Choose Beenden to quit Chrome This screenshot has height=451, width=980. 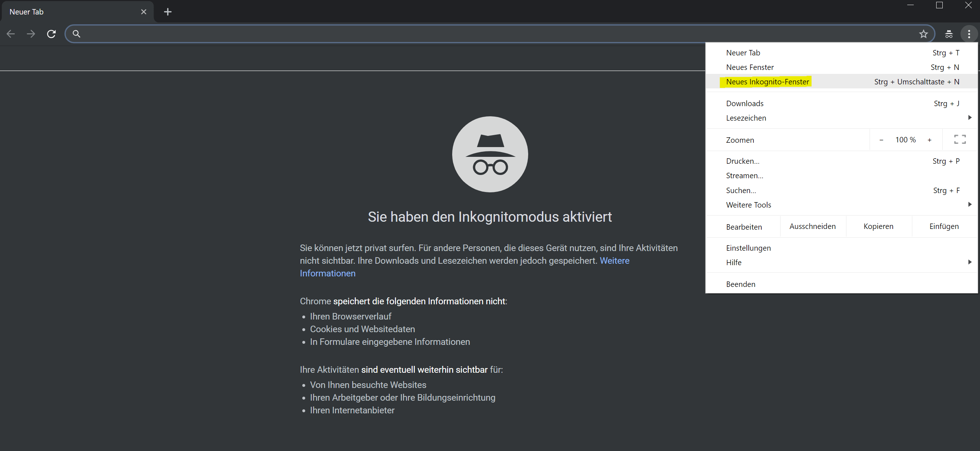click(x=841, y=284)
